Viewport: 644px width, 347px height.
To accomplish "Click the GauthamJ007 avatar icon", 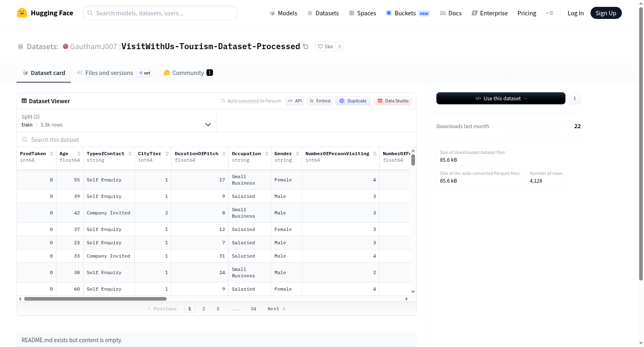I will 66,46.
